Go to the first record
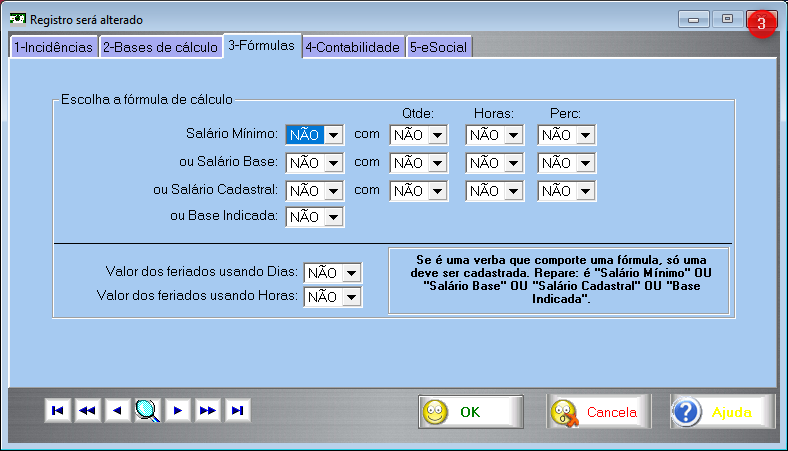This screenshot has height=451, width=788. 58,410
